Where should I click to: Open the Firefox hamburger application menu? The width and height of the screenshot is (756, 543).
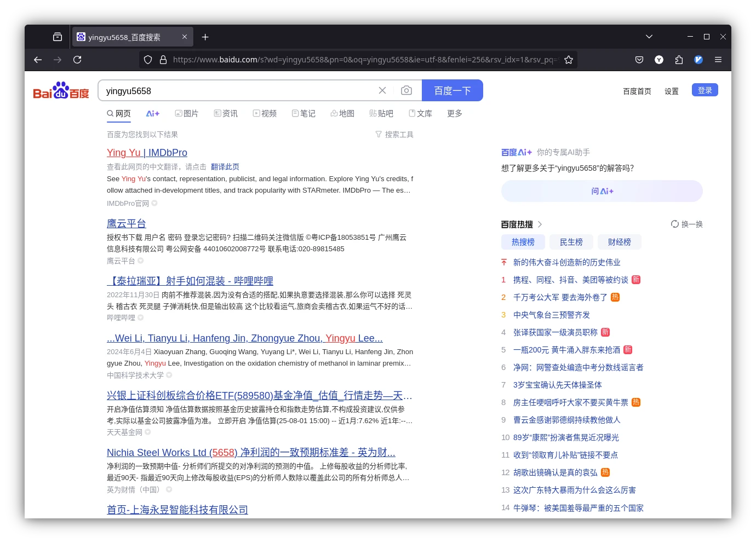[x=718, y=60]
